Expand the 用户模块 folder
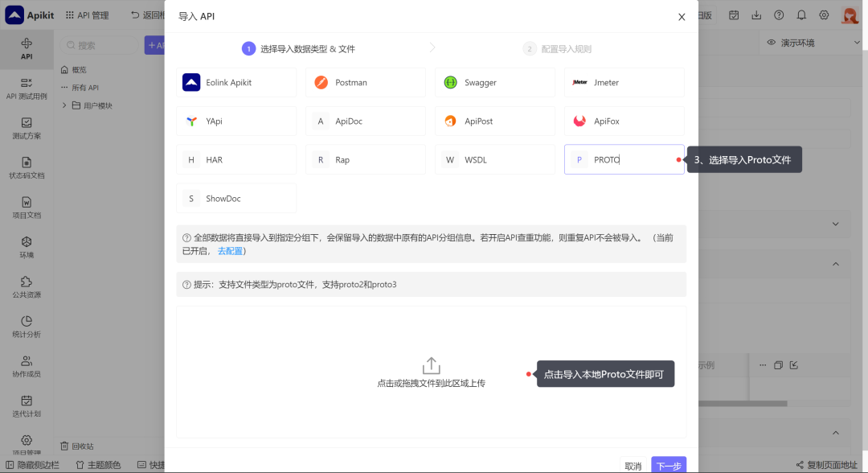The width and height of the screenshot is (868, 473). point(64,105)
